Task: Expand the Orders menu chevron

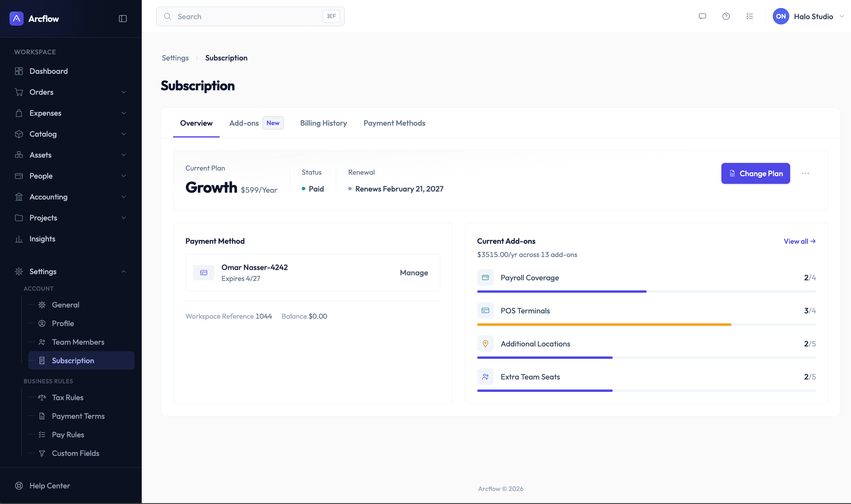Action: click(124, 92)
